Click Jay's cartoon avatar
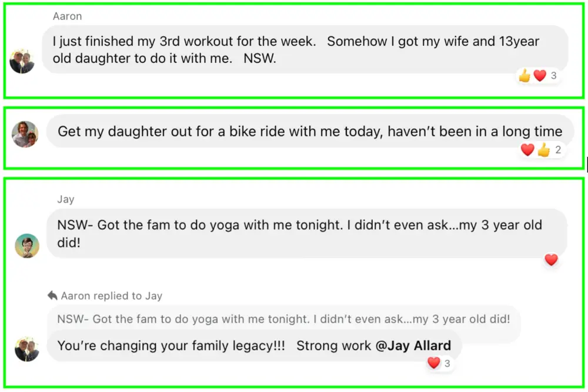 (27, 246)
